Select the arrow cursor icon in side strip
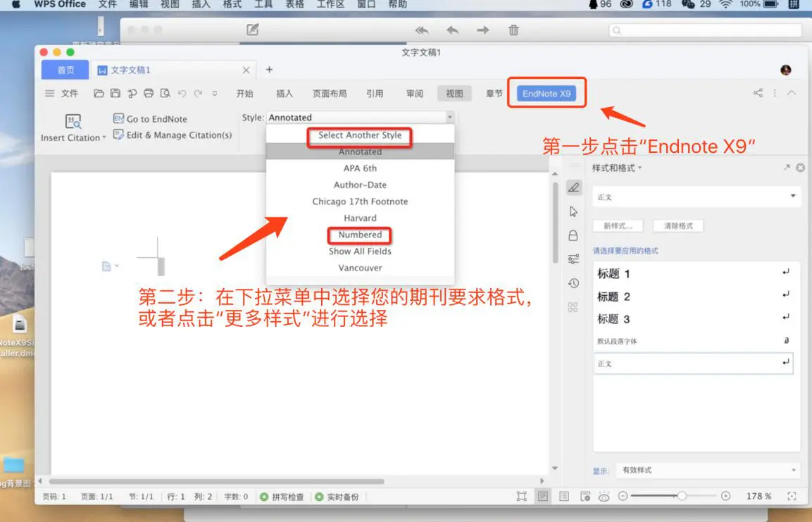The height and width of the screenshot is (522, 812). (x=573, y=211)
